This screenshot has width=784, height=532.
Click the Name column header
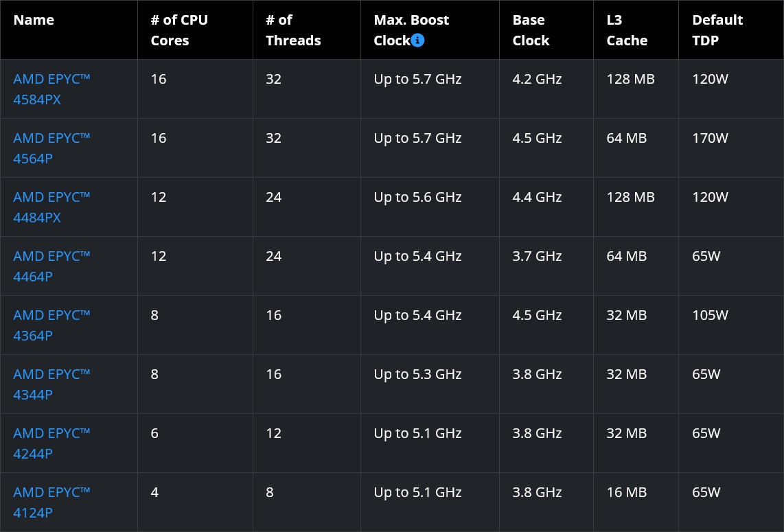click(x=34, y=20)
